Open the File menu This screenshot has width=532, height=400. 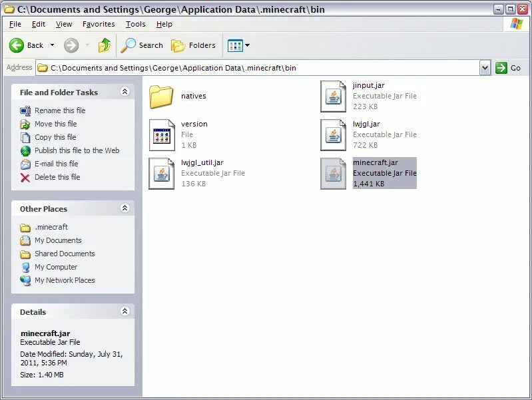[15, 24]
